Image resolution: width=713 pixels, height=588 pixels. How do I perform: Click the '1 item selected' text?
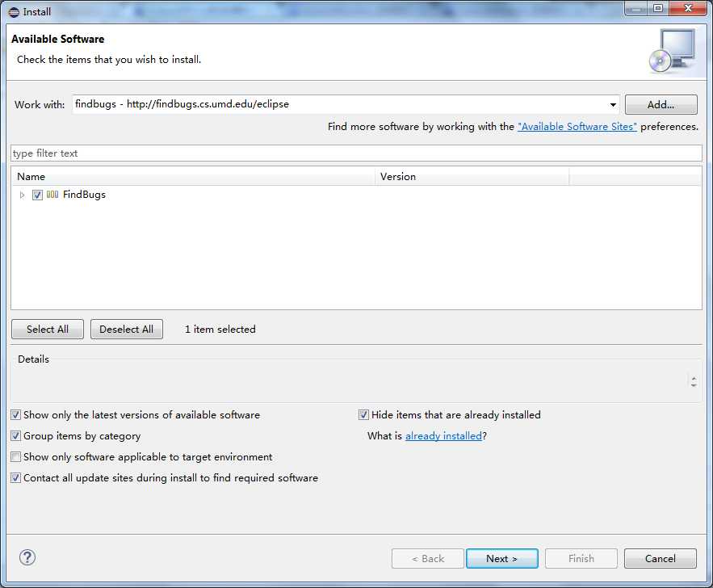220,330
